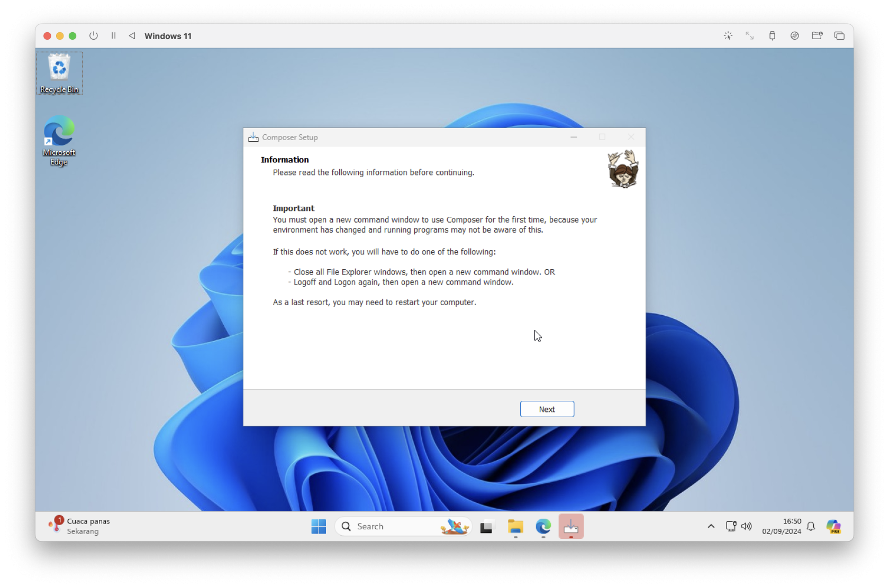
Task: Click the VM toolbar diagonal resize arrows
Action: tap(750, 36)
